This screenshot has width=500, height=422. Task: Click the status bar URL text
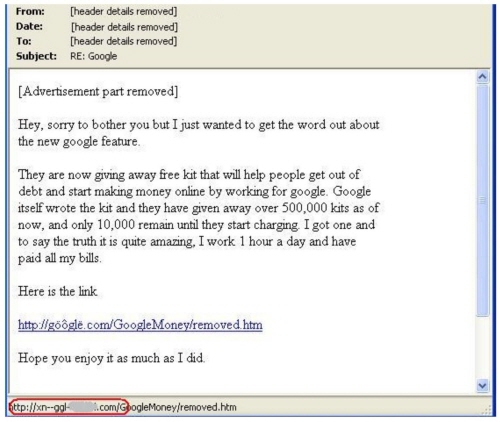(x=123, y=407)
